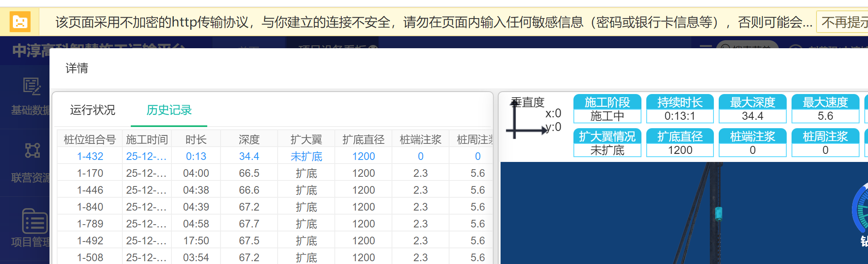
Task: Switch to the 历史记录 tab
Action: coord(169,110)
